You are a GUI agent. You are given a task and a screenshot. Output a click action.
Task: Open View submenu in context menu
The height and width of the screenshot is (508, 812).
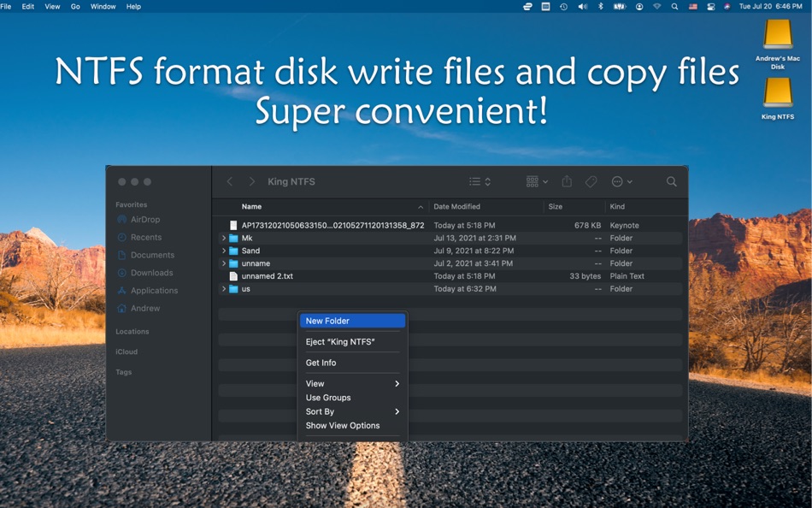[352, 384]
